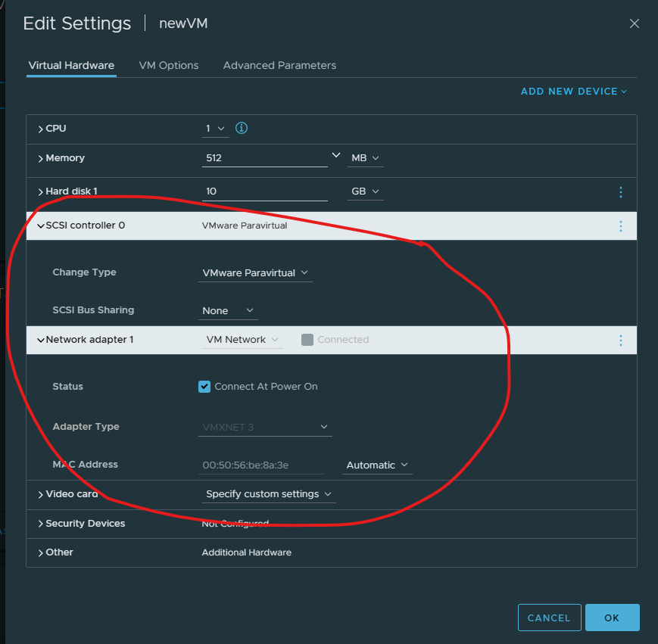This screenshot has width=658, height=644.
Task: Open Specify custom settings dropdown
Action: pyautogui.click(x=269, y=494)
